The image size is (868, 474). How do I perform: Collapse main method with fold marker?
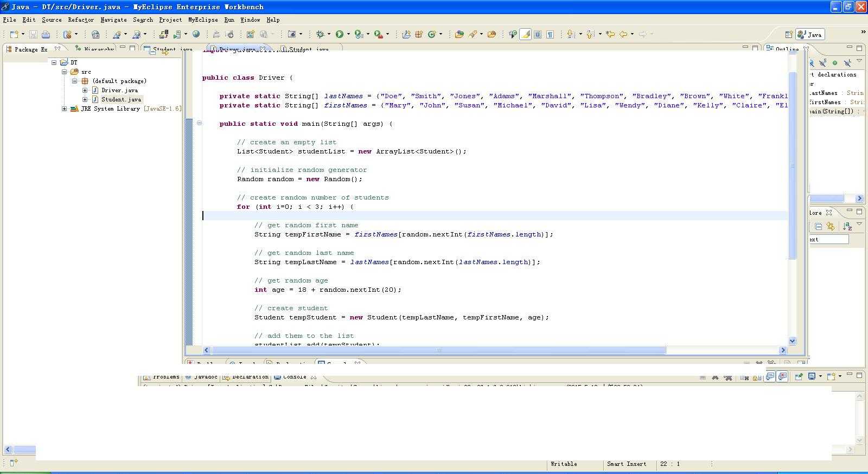tap(199, 123)
